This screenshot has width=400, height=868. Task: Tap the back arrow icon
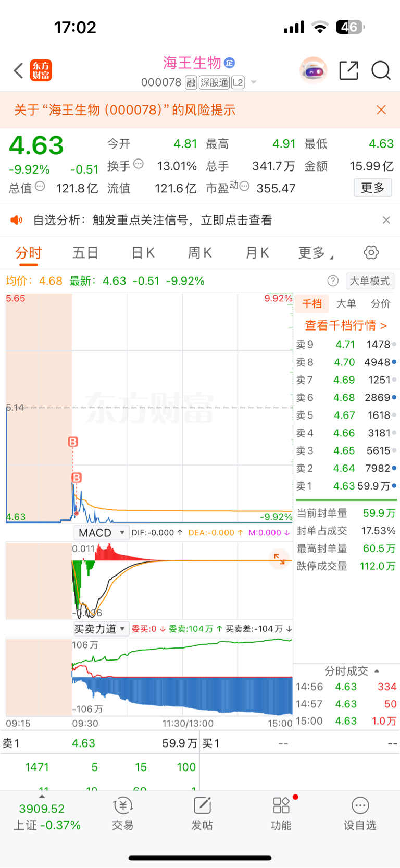pyautogui.click(x=19, y=70)
